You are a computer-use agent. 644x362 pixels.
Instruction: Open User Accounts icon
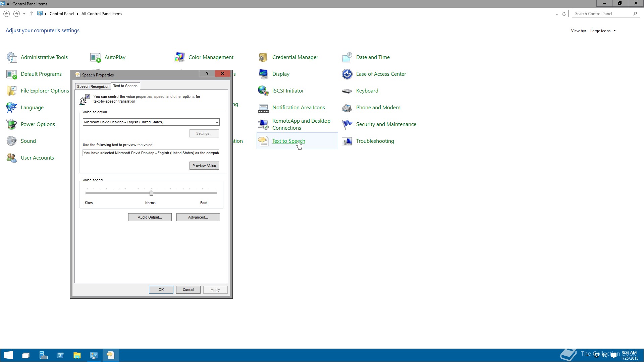(12, 158)
